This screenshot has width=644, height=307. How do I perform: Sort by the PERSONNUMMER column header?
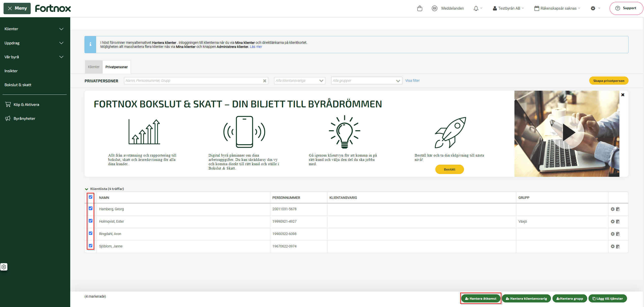[286, 198]
